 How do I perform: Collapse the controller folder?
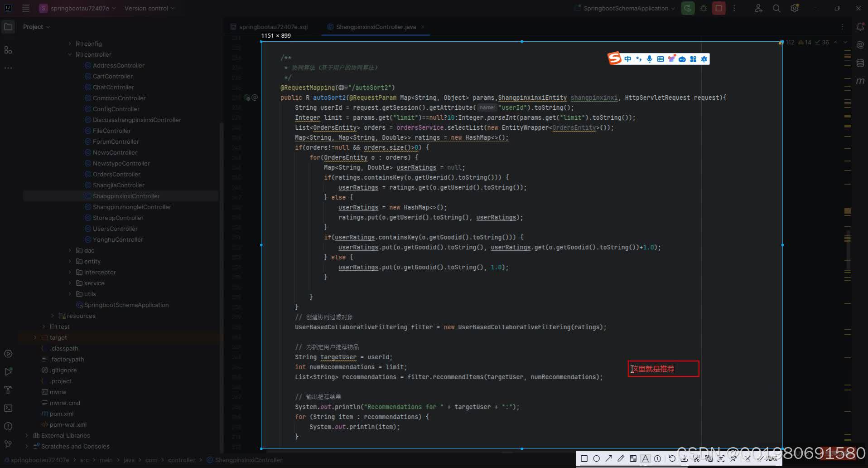point(70,54)
